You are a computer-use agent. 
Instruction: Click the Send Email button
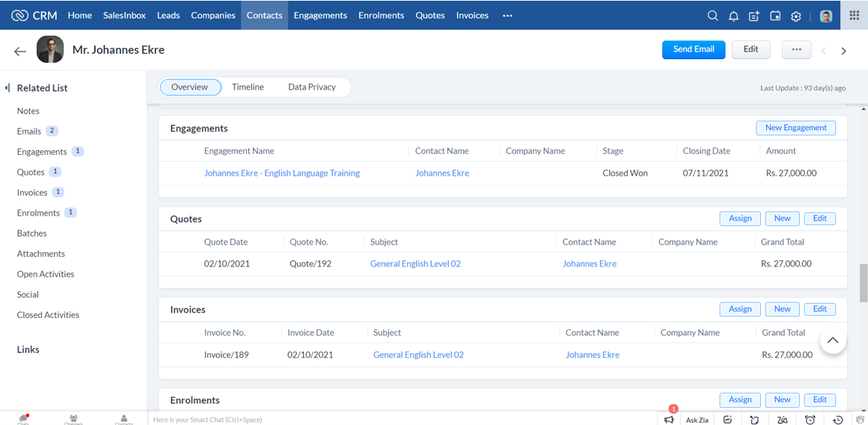pos(694,49)
